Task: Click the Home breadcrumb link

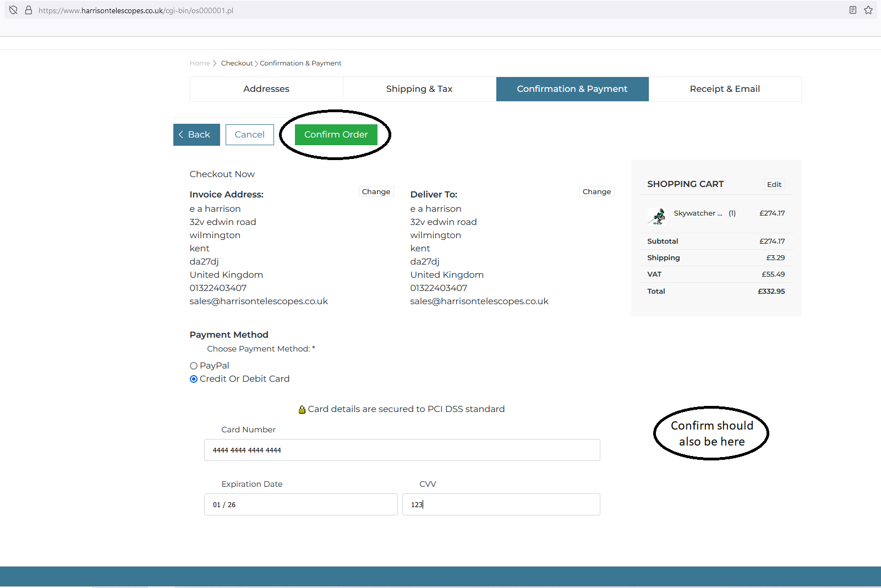Action: pyautogui.click(x=199, y=63)
